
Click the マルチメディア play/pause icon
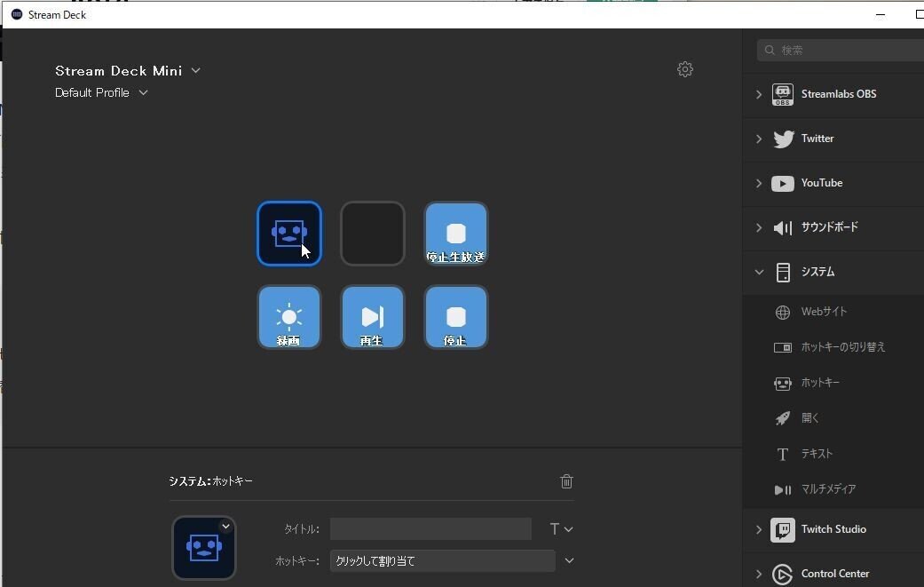pos(783,489)
